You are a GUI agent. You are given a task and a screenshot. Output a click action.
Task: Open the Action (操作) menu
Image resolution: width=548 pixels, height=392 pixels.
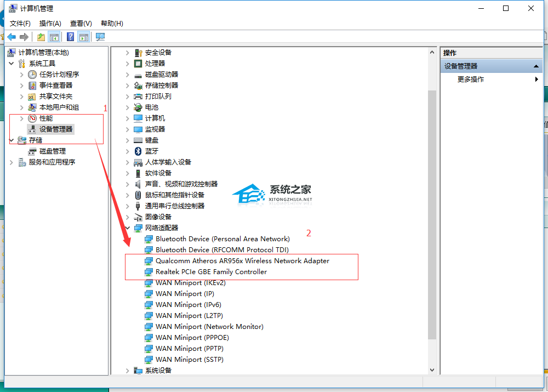(x=50, y=24)
